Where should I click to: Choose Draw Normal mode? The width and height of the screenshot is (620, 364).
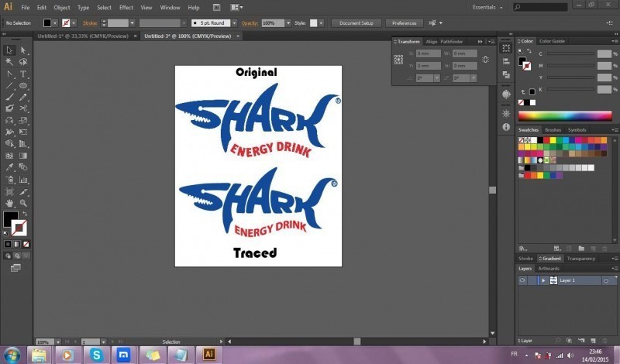8,256
